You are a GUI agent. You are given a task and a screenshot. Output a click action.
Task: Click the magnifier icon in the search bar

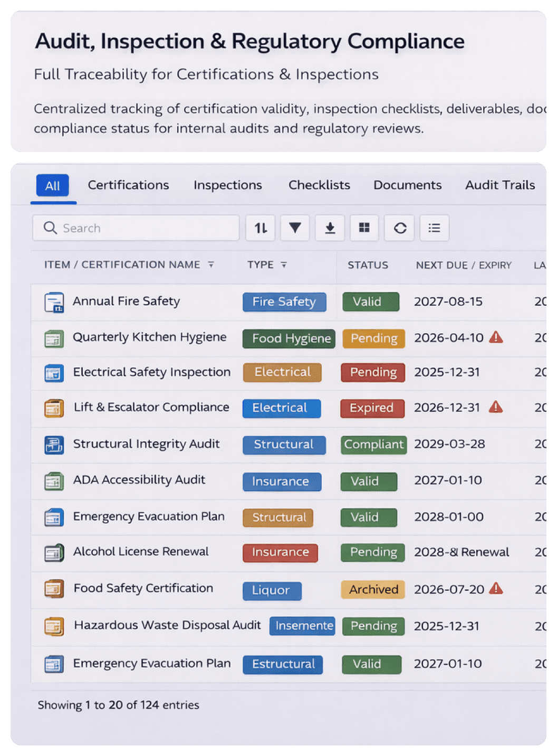(51, 228)
